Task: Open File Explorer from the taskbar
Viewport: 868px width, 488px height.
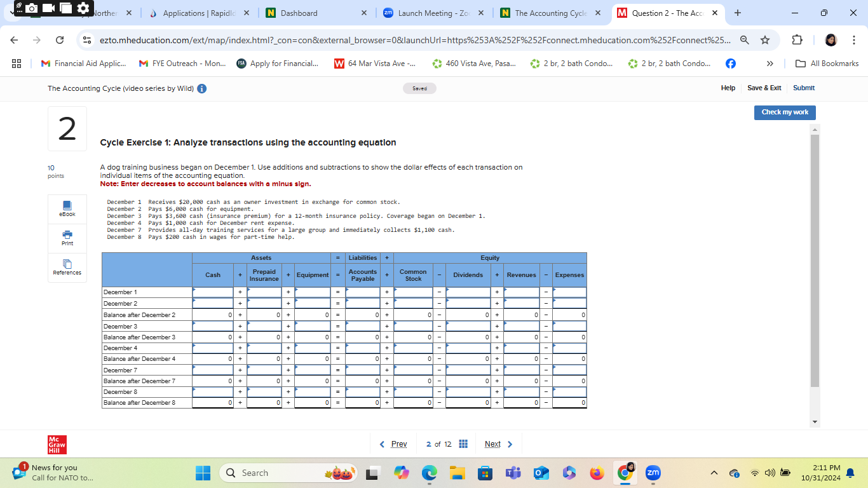Action: (x=458, y=473)
